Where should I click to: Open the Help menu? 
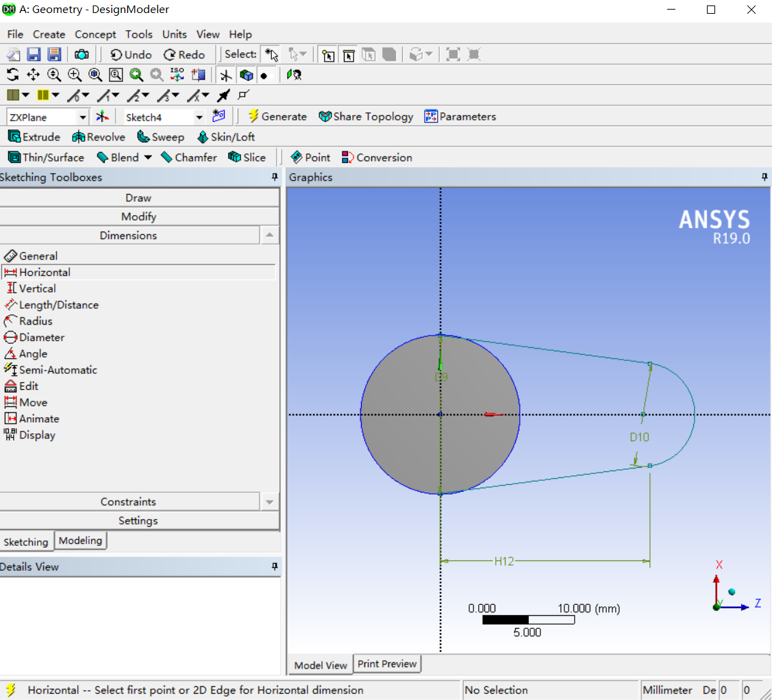pos(240,34)
